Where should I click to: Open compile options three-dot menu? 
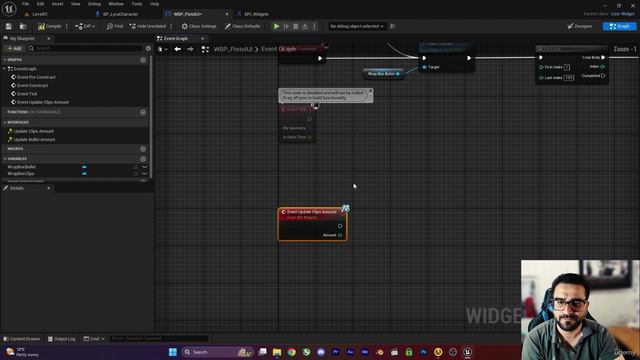pos(67,26)
